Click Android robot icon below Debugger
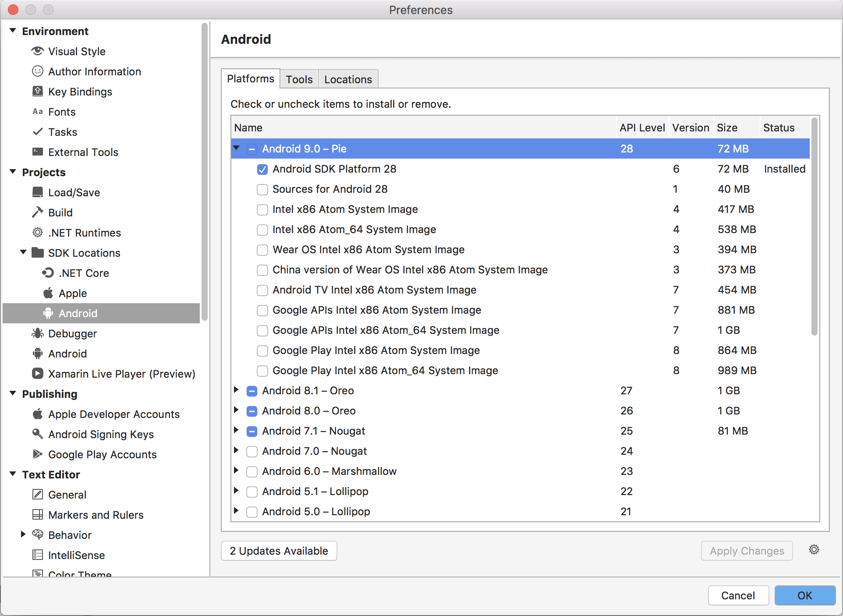This screenshot has height=616, width=843. coord(38,353)
